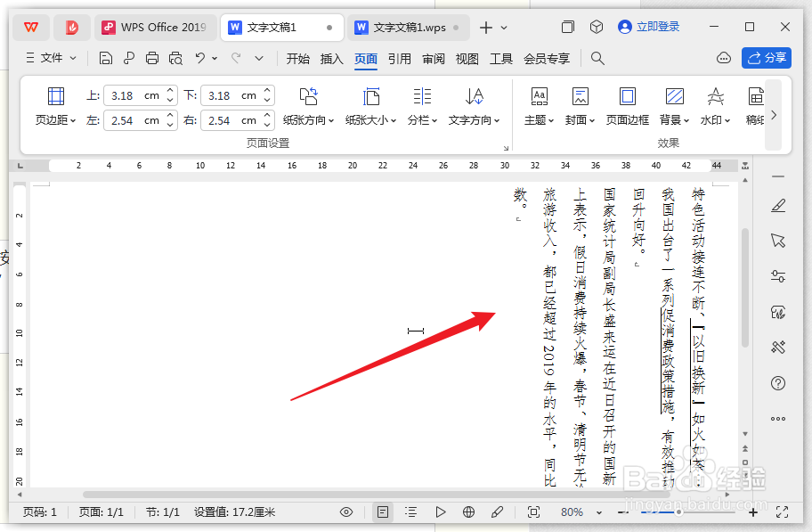Switch on outline view in status bar

(410, 512)
